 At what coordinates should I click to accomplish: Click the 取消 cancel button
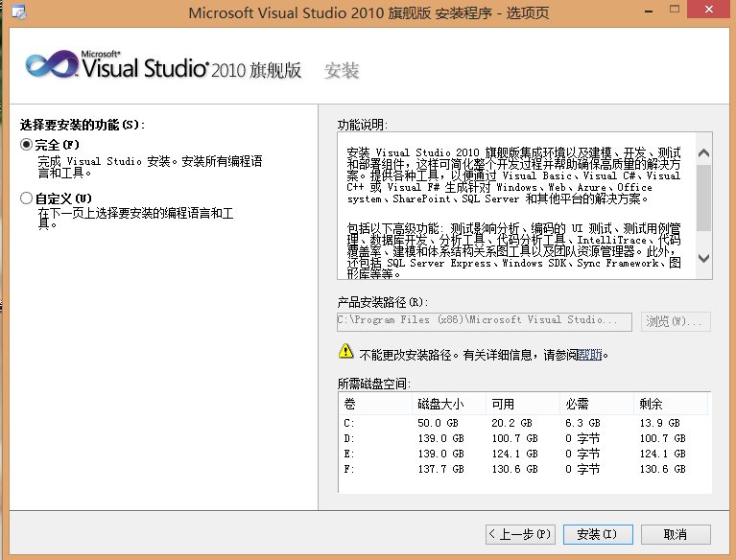click(676, 534)
